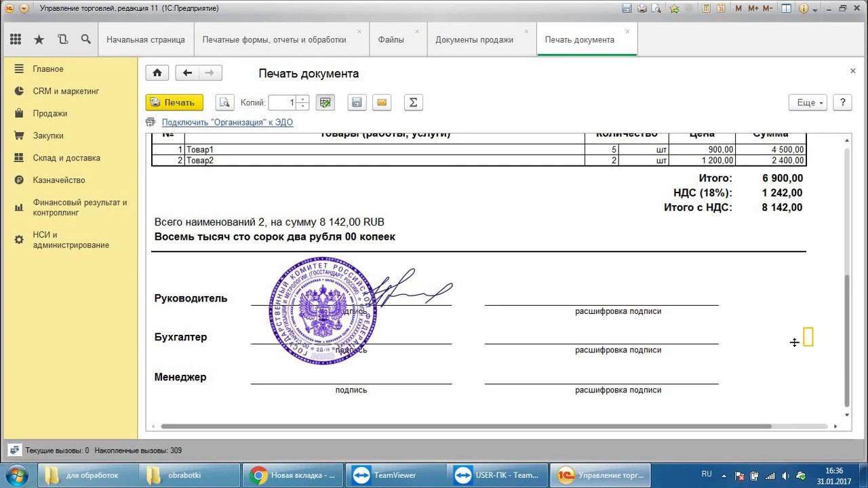Click the horizontal scrollbar of the document
Screen dimensions: 868x488
(467, 426)
